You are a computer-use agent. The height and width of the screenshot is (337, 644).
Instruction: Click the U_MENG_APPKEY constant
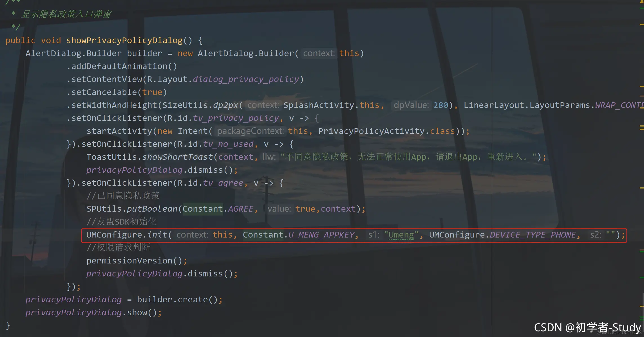point(321,235)
